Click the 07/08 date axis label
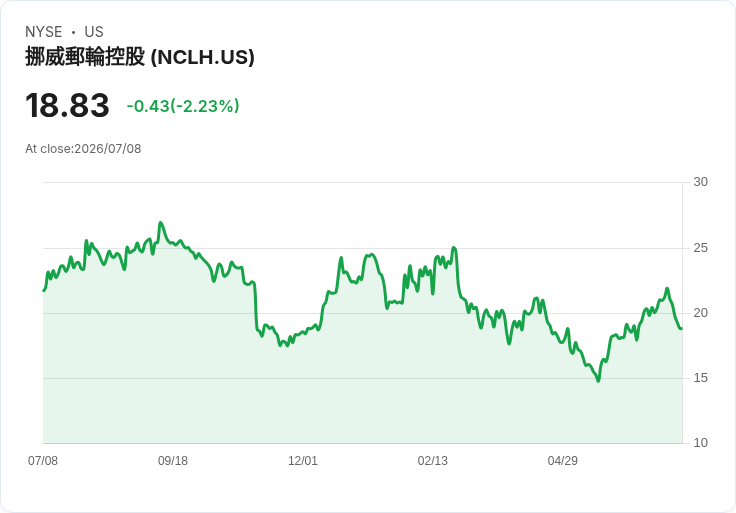This screenshot has height=513, width=736. point(43,461)
